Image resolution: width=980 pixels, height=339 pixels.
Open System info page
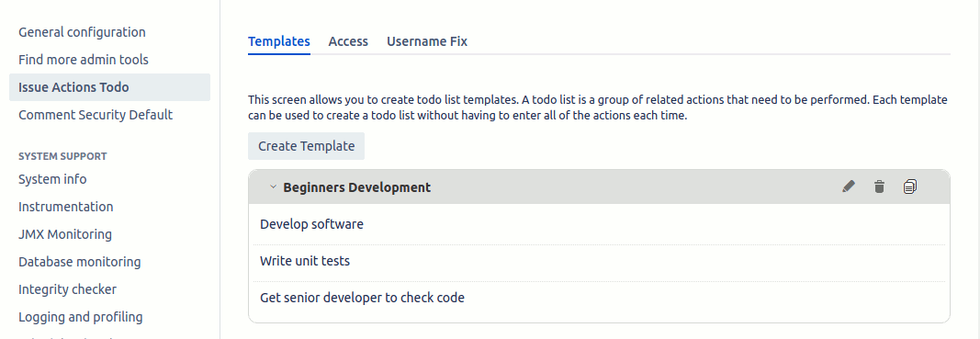click(52, 179)
